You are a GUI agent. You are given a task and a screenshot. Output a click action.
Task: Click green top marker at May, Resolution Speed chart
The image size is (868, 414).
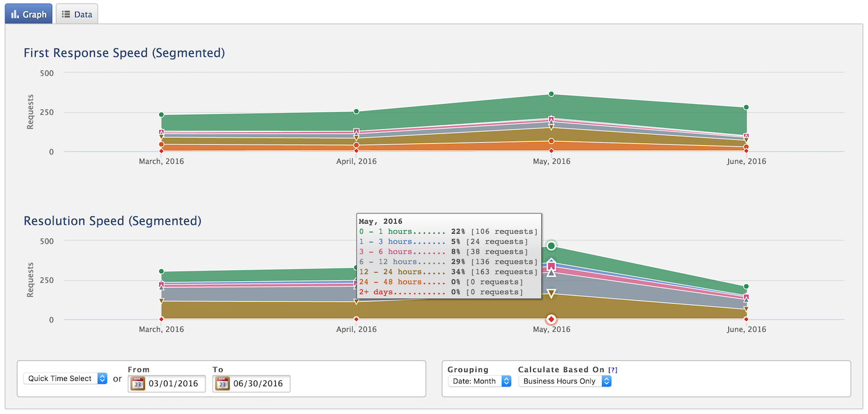[x=551, y=245]
